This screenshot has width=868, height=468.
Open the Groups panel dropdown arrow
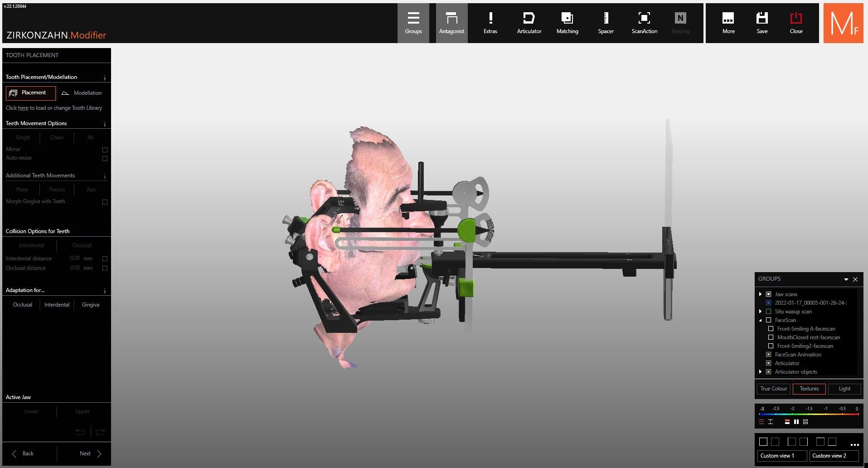coord(846,279)
